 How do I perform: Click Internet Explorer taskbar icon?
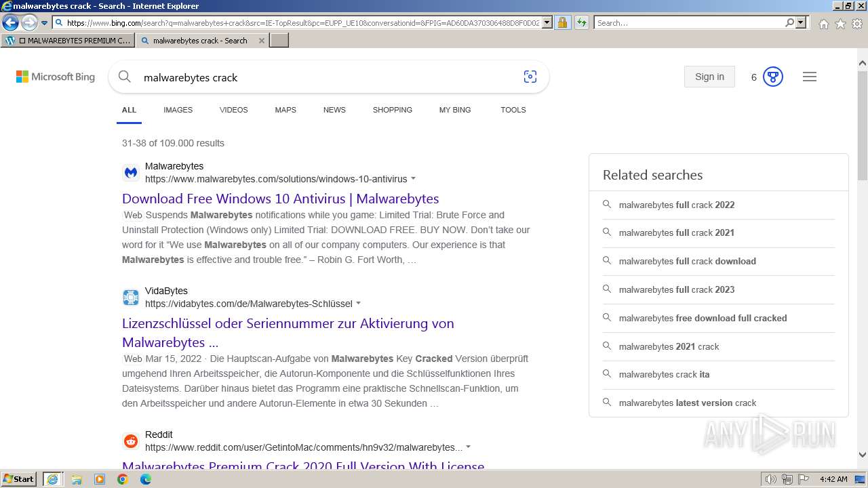coord(53,479)
